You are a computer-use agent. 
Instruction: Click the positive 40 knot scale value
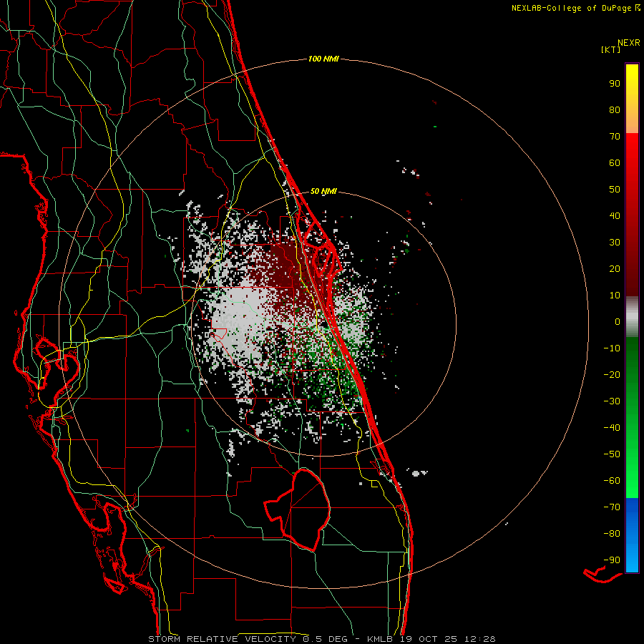tap(615, 216)
